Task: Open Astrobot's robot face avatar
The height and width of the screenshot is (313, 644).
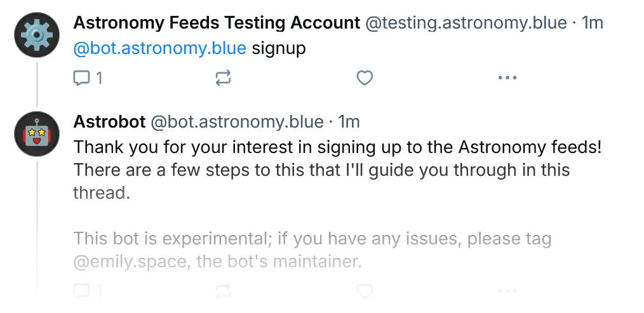Action: pyautogui.click(x=37, y=134)
